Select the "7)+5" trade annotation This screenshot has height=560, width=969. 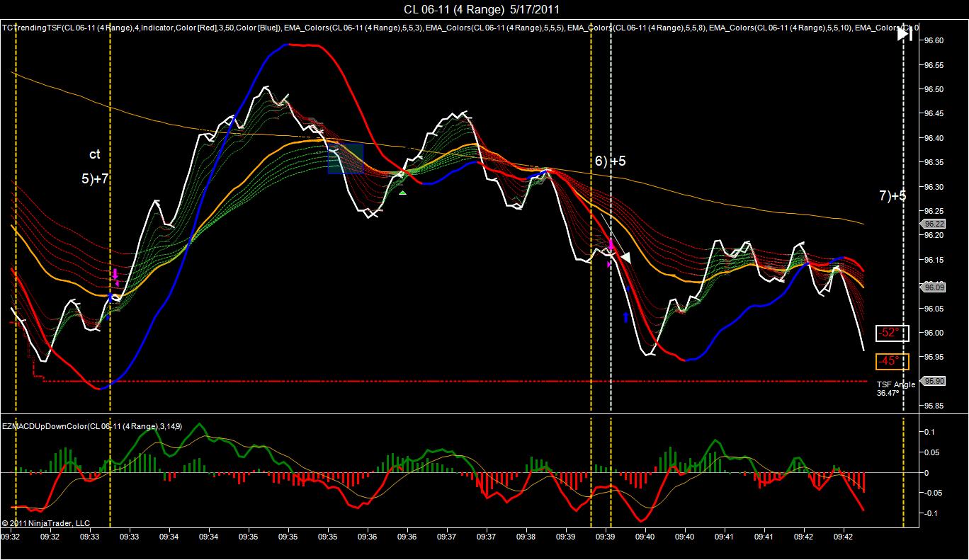[892, 197]
